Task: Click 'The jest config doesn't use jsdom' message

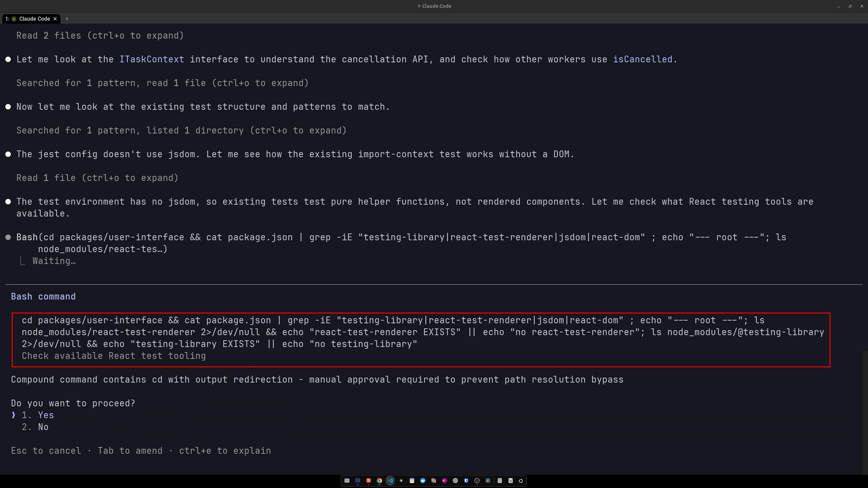Action: coord(295,154)
